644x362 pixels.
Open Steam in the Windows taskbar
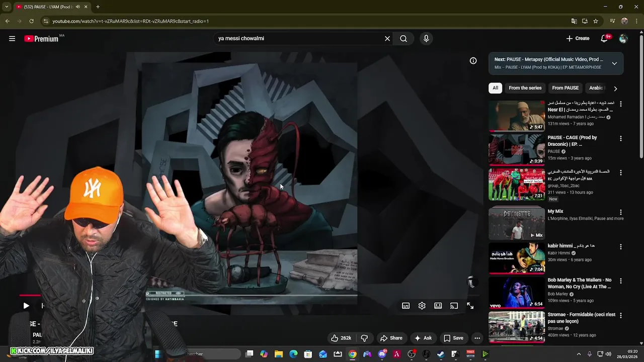click(441, 354)
